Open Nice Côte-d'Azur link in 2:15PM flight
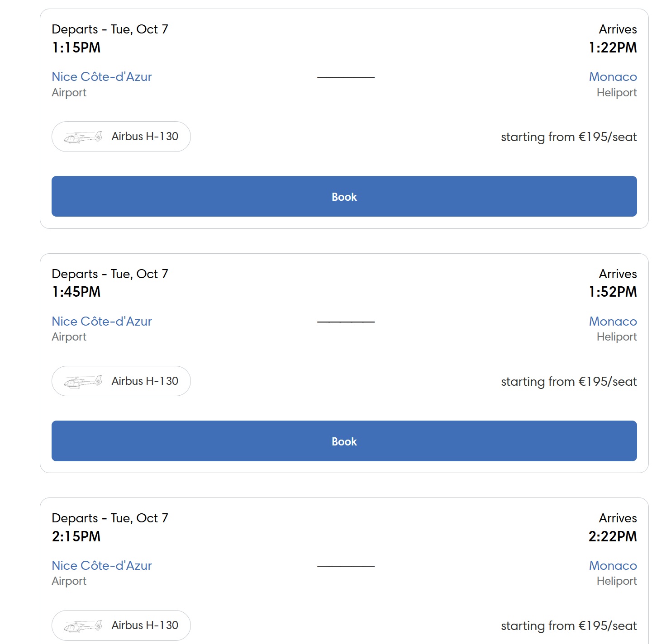 pos(102,566)
